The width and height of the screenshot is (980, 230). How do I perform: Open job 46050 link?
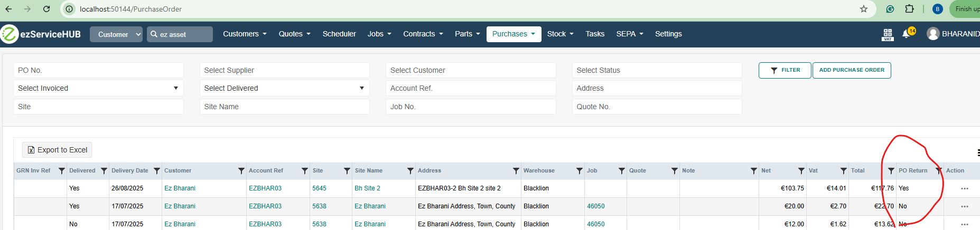point(595,206)
